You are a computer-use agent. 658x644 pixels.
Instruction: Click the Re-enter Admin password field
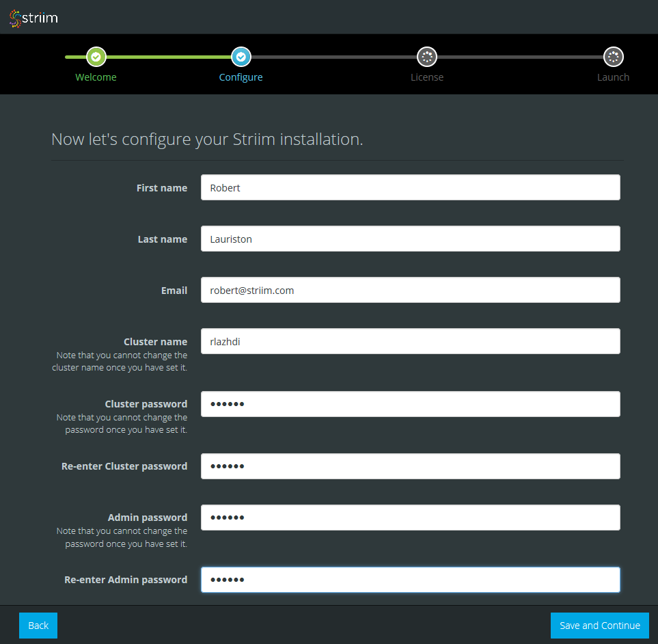pyautogui.click(x=411, y=580)
